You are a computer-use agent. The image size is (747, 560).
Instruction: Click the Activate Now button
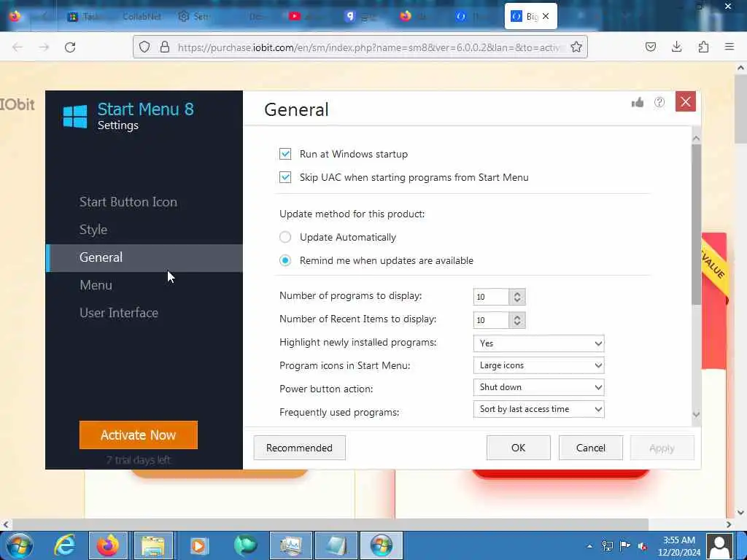(x=139, y=435)
